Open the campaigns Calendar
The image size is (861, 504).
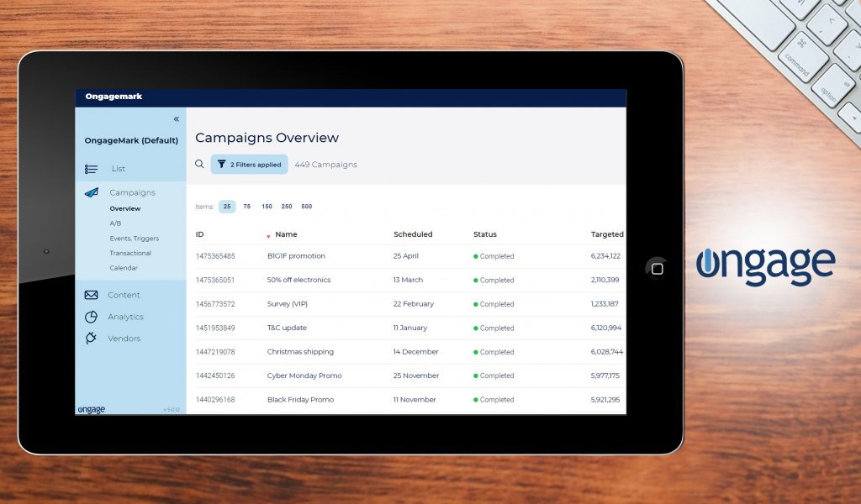click(124, 268)
